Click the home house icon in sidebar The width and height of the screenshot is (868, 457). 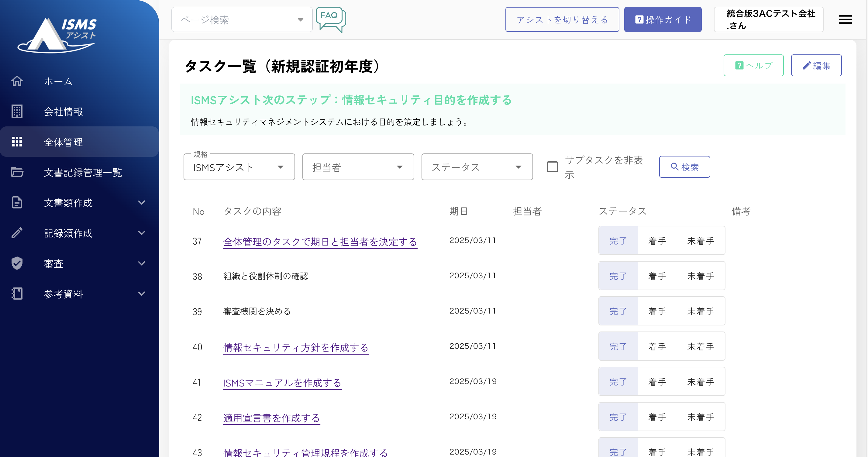tap(17, 81)
